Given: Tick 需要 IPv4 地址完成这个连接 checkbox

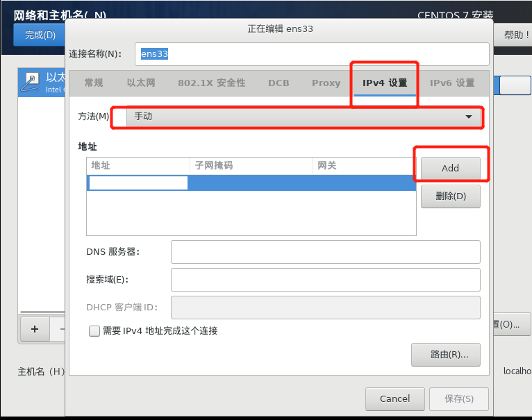Looking at the screenshot, I should click(x=94, y=330).
